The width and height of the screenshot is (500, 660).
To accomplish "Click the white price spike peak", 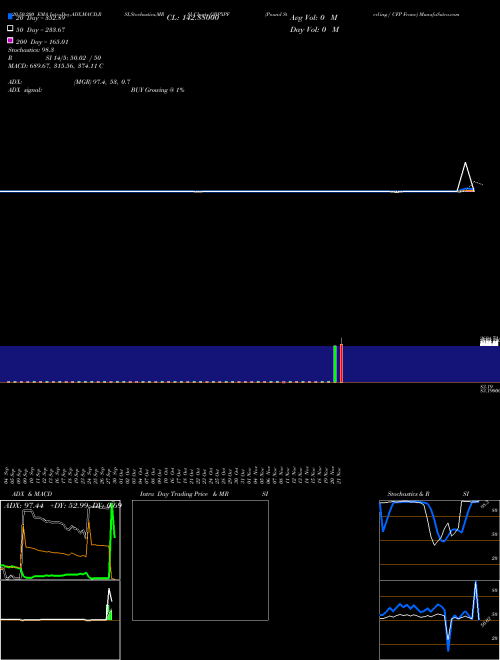I will tap(465, 163).
